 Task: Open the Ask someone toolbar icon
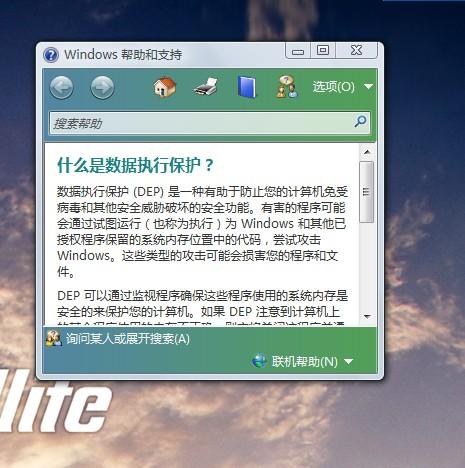pos(287,87)
